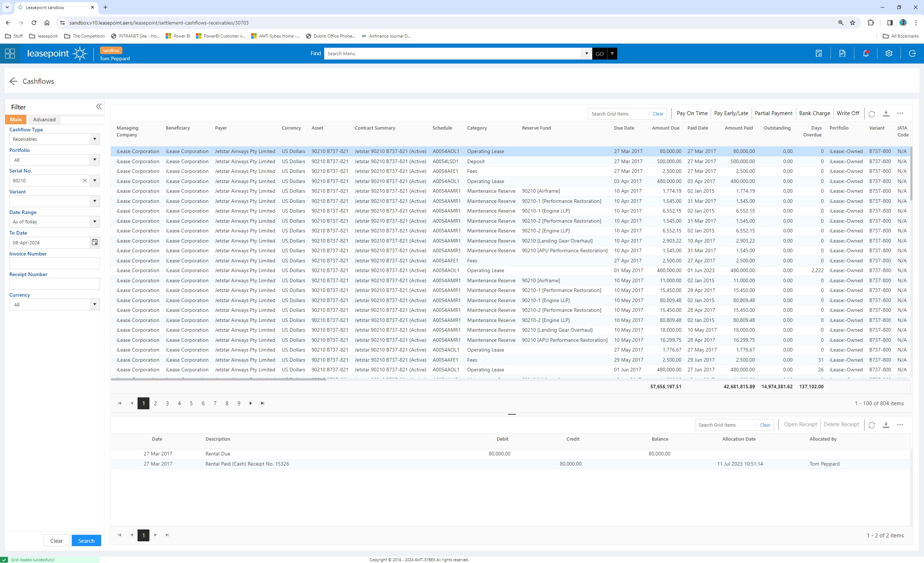
Task: Expand the Cashflow Type dropdown
Action: pos(95,139)
